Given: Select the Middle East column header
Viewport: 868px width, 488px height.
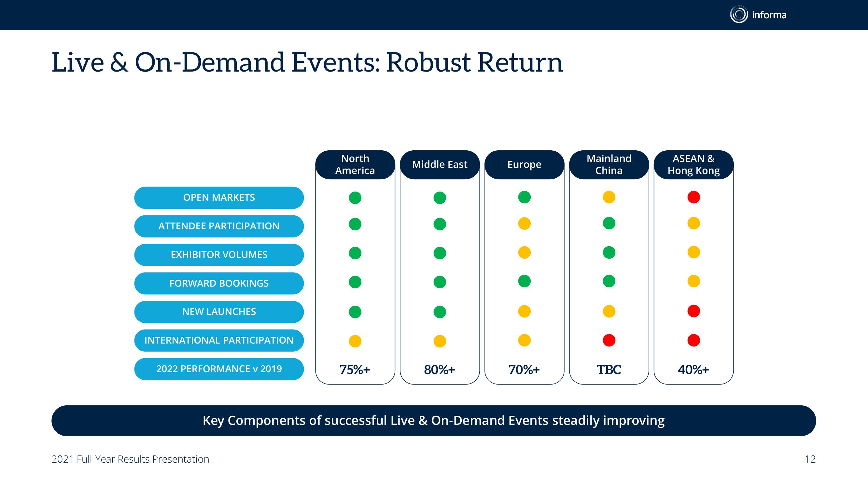Looking at the screenshot, I should click(x=440, y=165).
